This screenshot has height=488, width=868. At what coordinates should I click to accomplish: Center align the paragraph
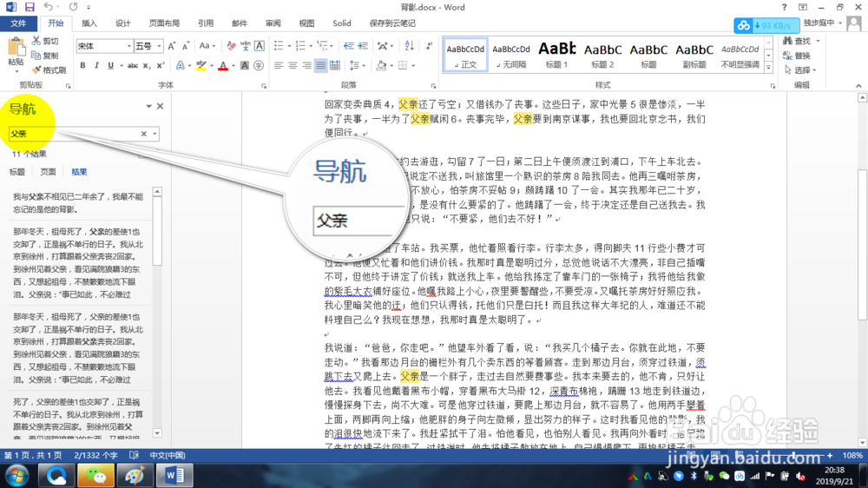(x=293, y=65)
